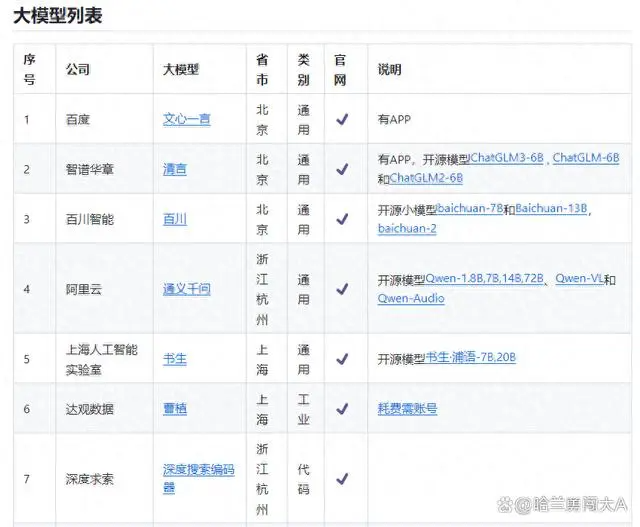Click the Baichuan-13B link

coord(552,209)
